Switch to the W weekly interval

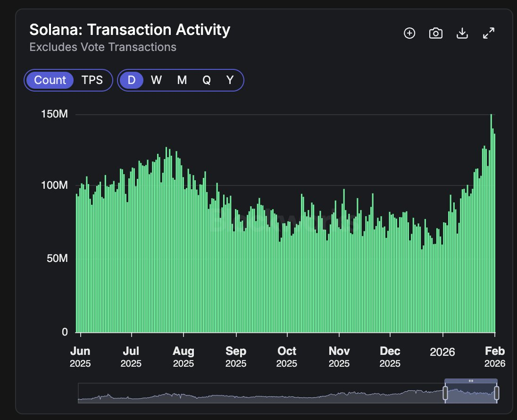tap(156, 80)
